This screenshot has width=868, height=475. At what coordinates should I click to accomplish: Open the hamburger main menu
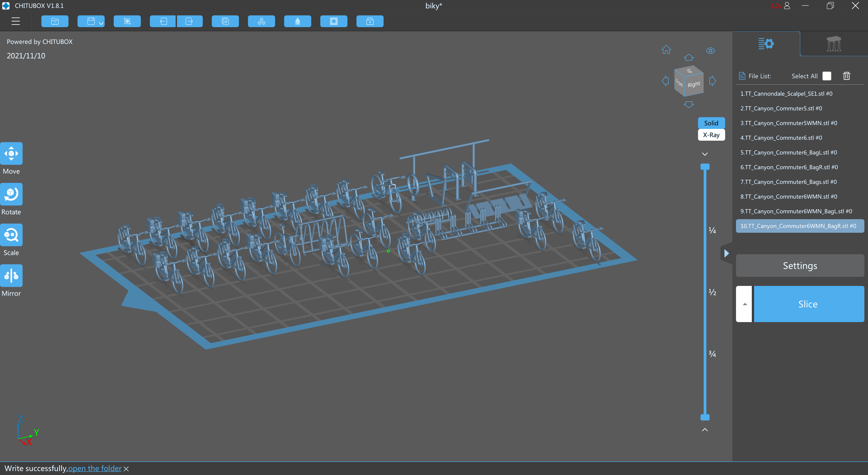point(16,21)
